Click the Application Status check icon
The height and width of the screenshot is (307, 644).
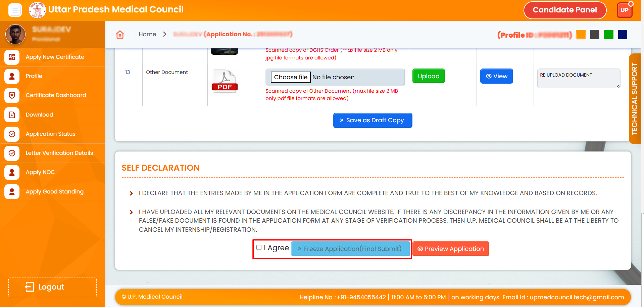[12, 134]
